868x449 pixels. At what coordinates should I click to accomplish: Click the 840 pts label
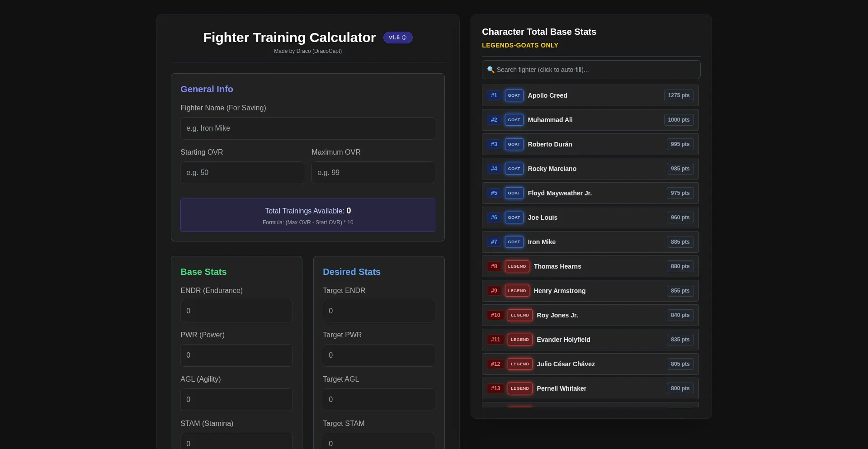(680, 315)
